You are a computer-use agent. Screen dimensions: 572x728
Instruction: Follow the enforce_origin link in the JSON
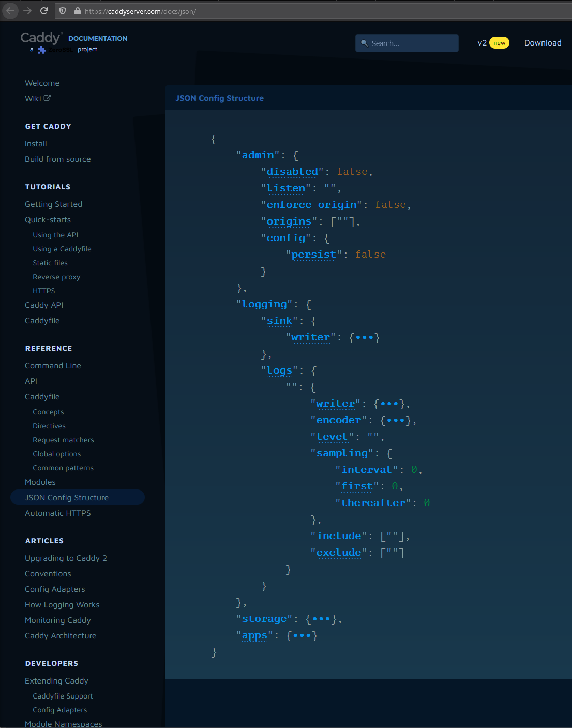click(311, 204)
